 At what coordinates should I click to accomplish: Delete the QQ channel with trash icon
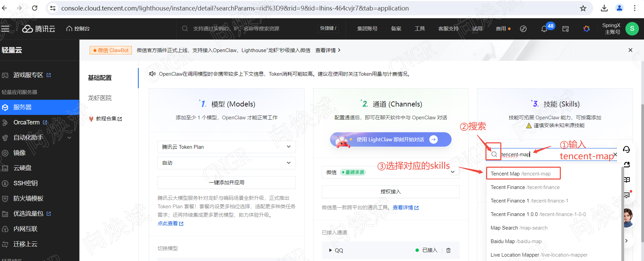(x=449, y=250)
